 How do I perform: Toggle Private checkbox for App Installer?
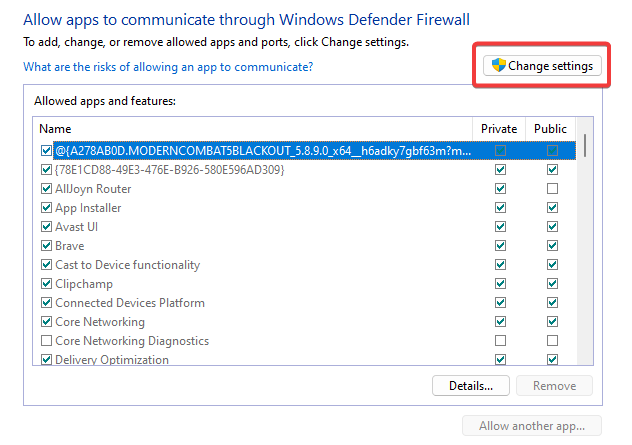click(500, 208)
